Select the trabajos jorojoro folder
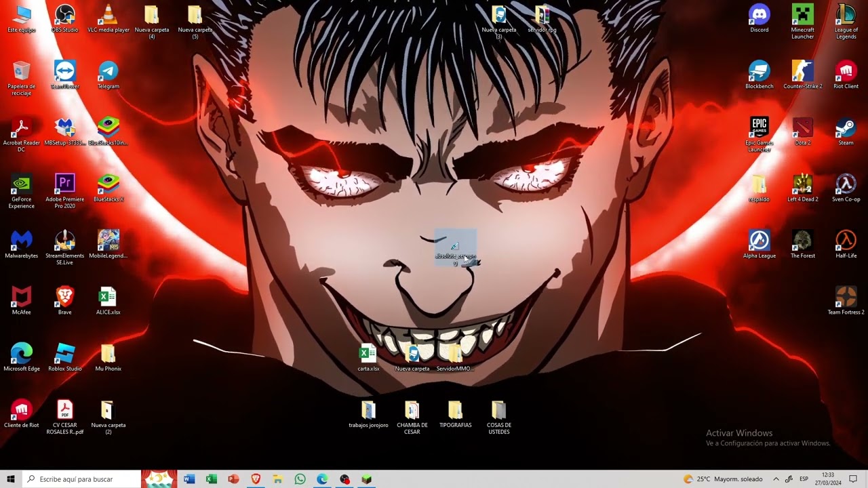This screenshot has height=488, width=868. pyautogui.click(x=368, y=414)
